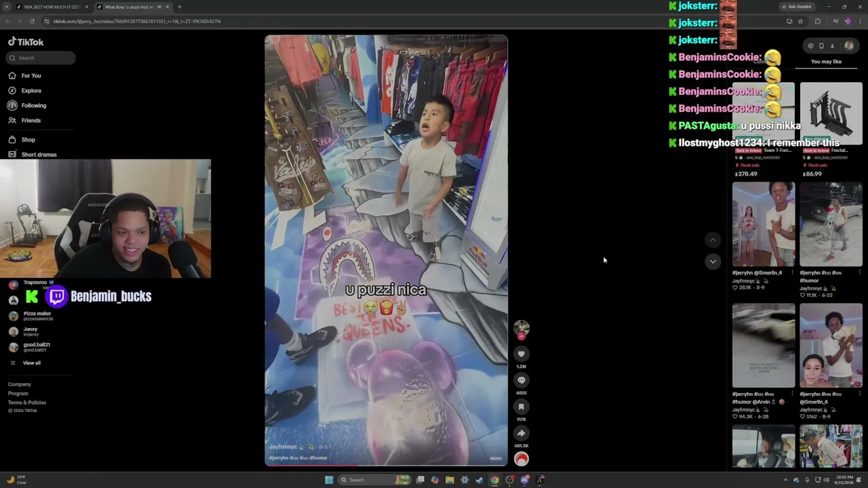This screenshot has height=488, width=868.
Task: Share the video using the arrow icon
Action: coord(521,433)
